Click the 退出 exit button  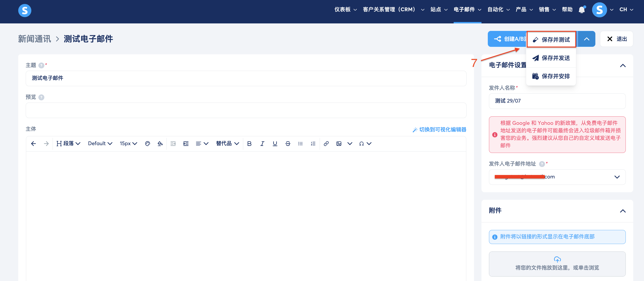pyautogui.click(x=616, y=39)
